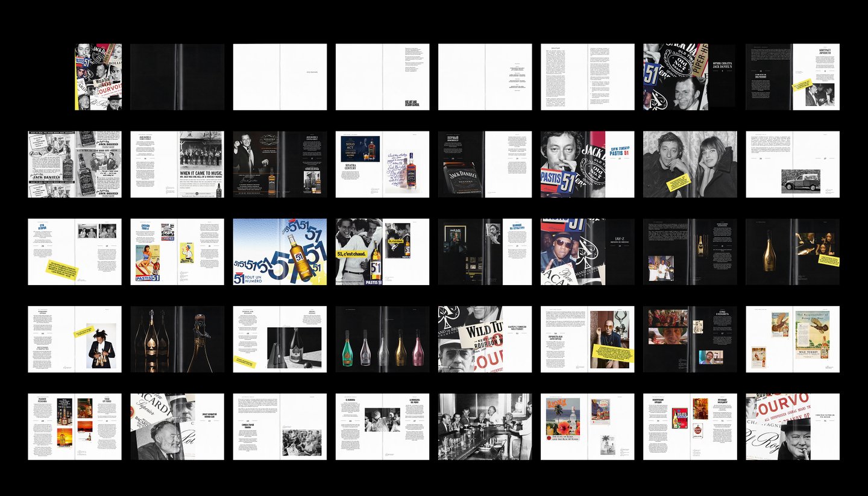Select the Jay-Z collage title spread
The width and height of the screenshot is (868, 496).
(588, 252)
